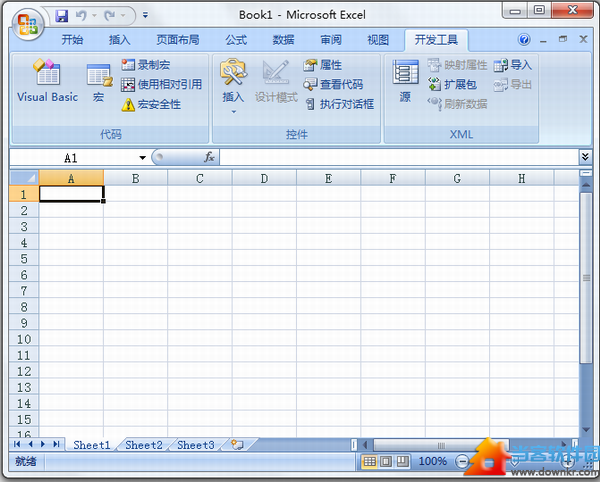This screenshot has width=600, height=482.
Task: Select cell A1
Action: point(71,194)
